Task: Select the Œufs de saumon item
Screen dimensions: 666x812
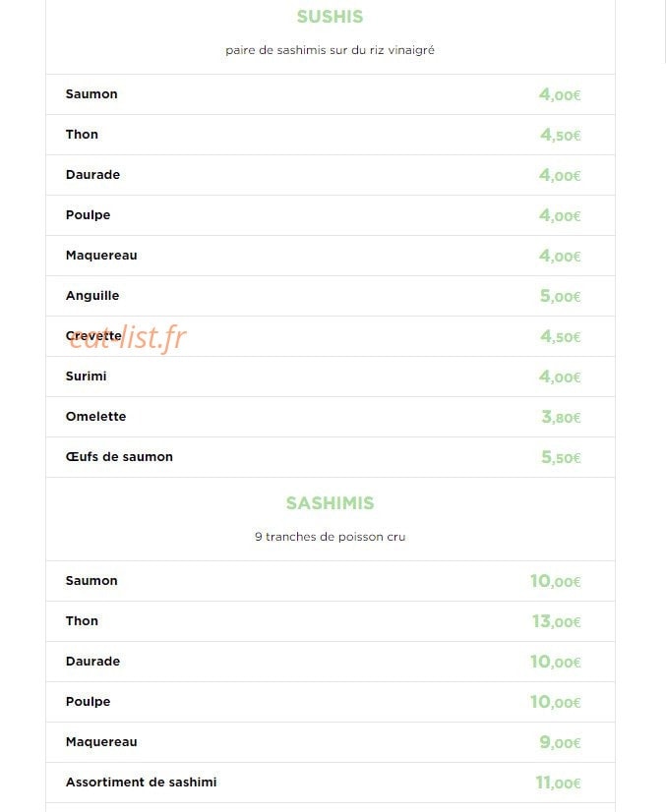Action: [x=331, y=457]
